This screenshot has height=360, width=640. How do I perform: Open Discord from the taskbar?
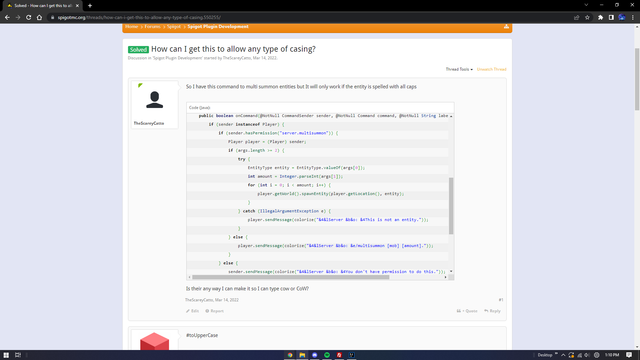point(314,355)
